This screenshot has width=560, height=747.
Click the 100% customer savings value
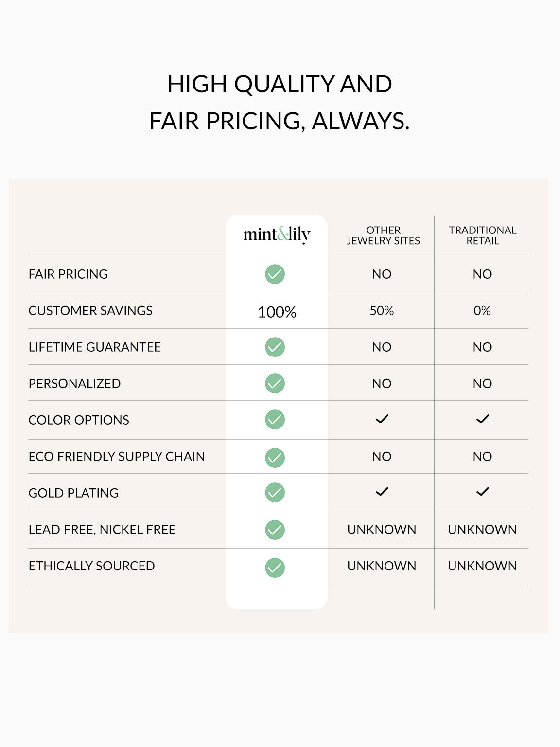pyautogui.click(x=277, y=312)
